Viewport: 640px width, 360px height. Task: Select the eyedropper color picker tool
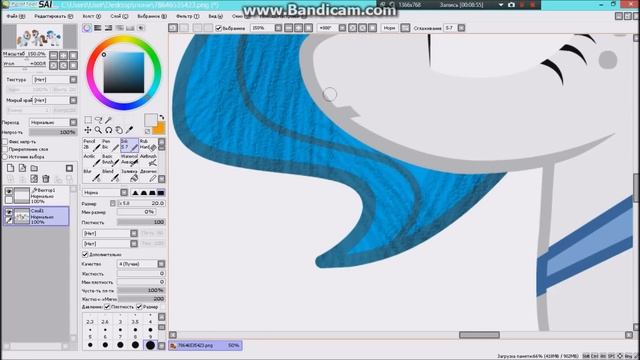pos(129,130)
